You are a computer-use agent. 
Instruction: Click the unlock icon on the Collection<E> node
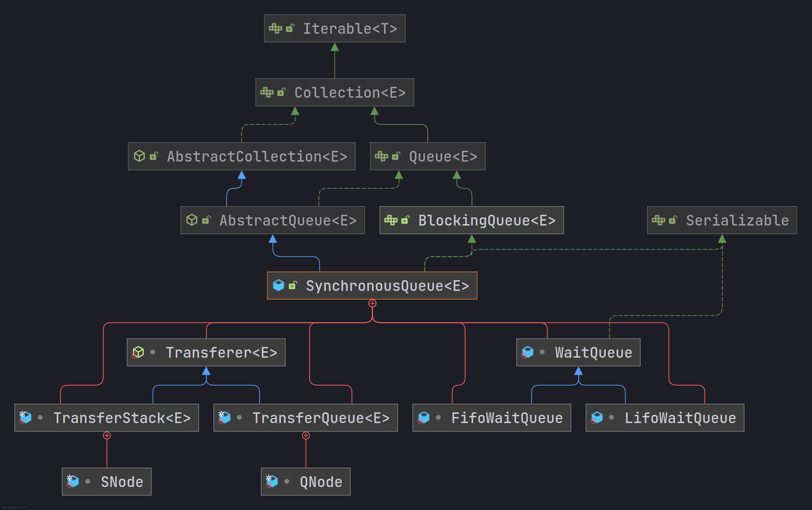[281, 92]
